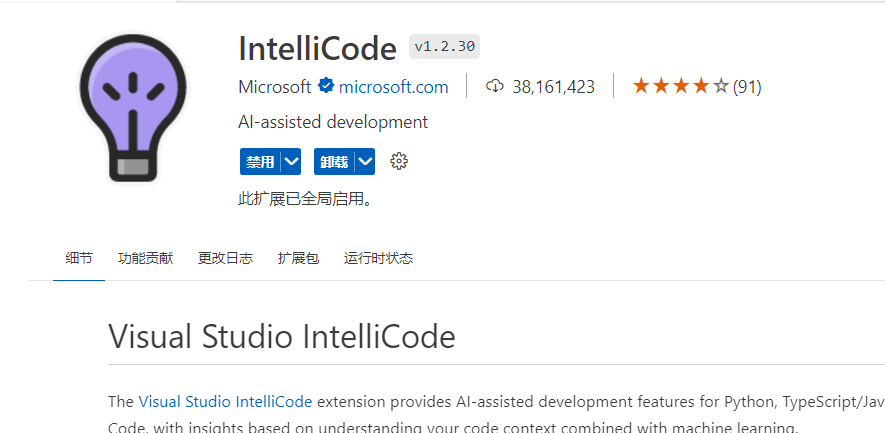
Task: Click the IntelliCode lightbulb extension icon
Action: tap(133, 107)
